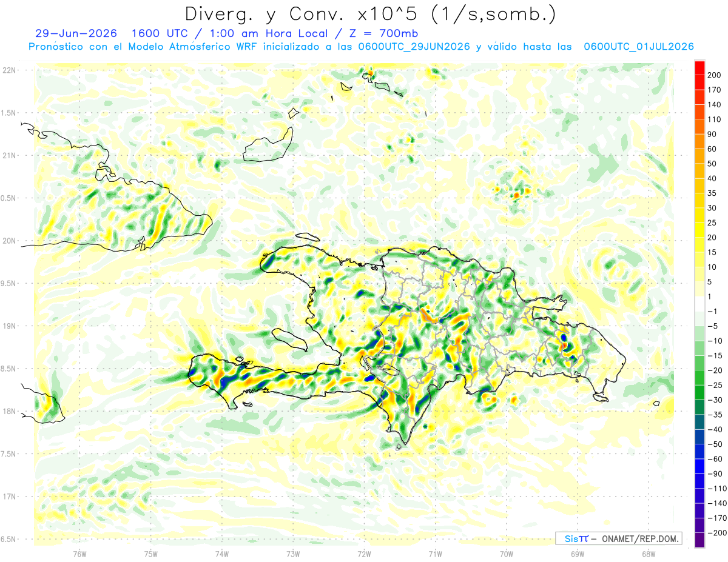The width and height of the screenshot is (728, 562).
Task: Click the positive '200' color scale value
Action: [713, 75]
